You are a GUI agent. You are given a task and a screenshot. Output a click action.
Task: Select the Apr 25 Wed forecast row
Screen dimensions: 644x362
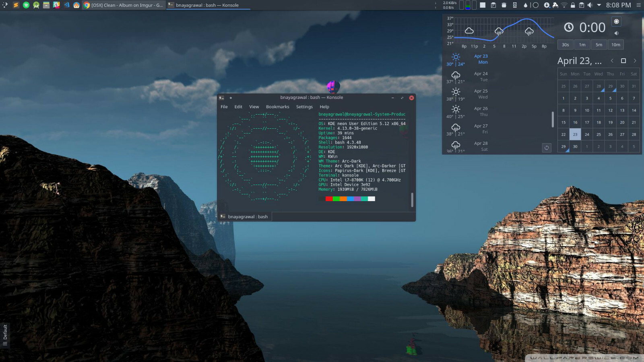click(x=467, y=94)
